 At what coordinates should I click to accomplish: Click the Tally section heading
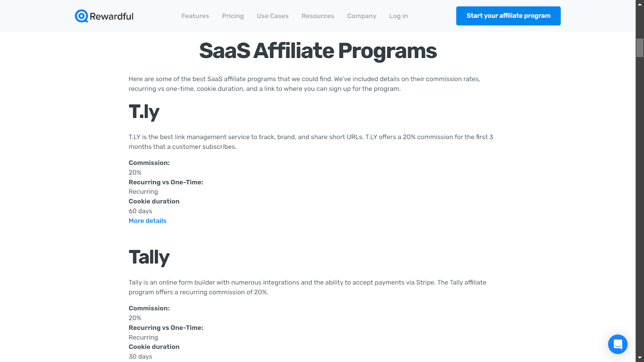pyautogui.click(x=149, y=257)
